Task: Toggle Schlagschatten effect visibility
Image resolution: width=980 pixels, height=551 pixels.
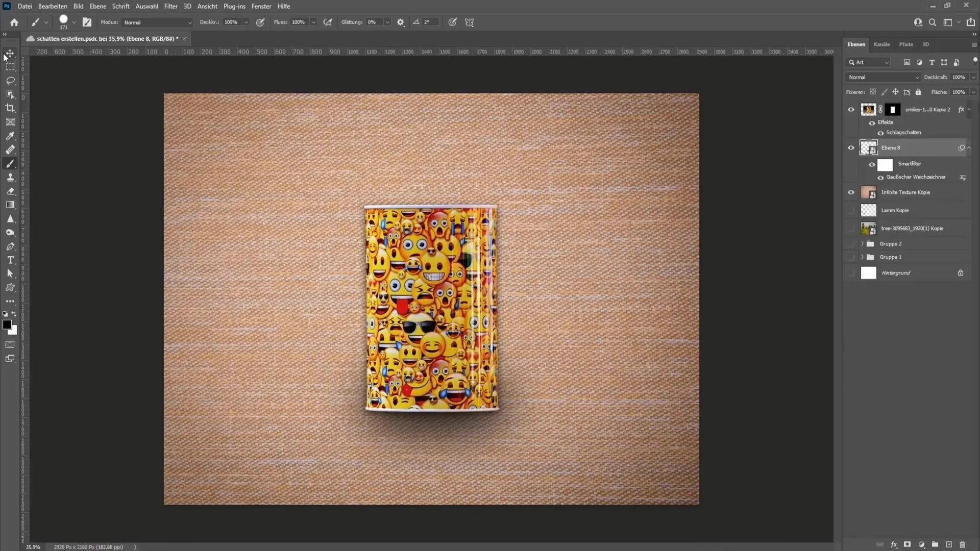Action: coord(880,133)
